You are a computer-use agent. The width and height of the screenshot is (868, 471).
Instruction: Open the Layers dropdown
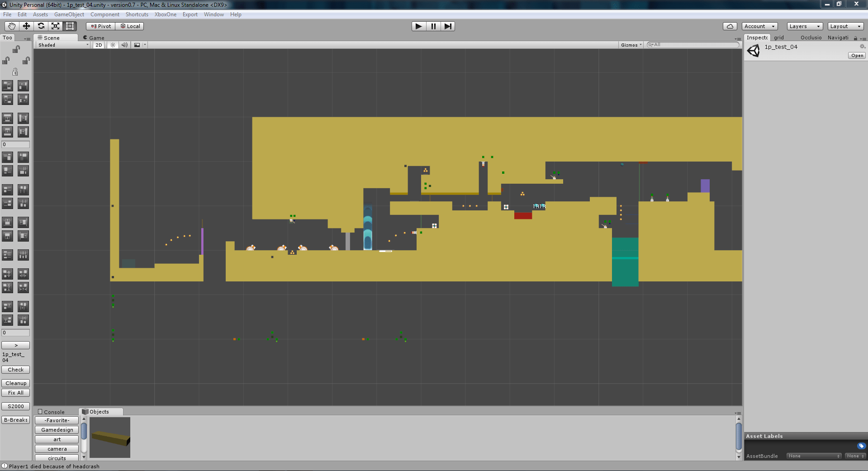[x=804, y=26]
